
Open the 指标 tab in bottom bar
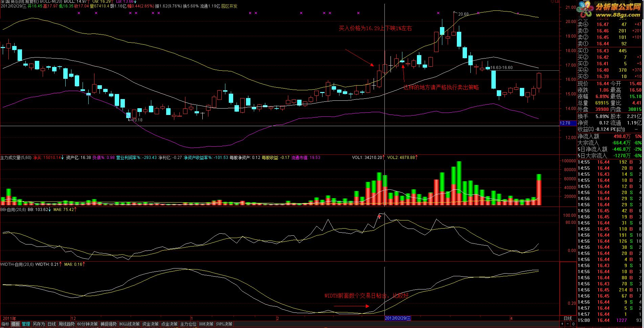pos(5,324)
